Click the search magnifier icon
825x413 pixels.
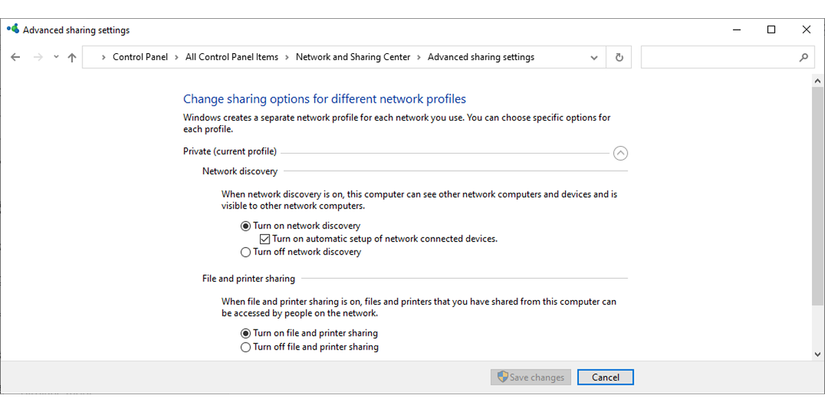(803, 58)
